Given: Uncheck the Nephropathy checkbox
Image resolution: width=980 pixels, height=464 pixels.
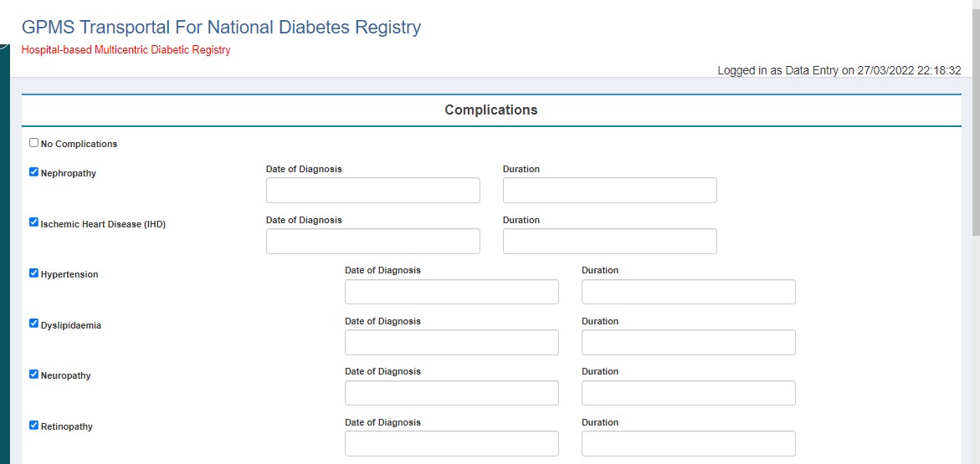Looking at the screenshot, I should (33, 172).
